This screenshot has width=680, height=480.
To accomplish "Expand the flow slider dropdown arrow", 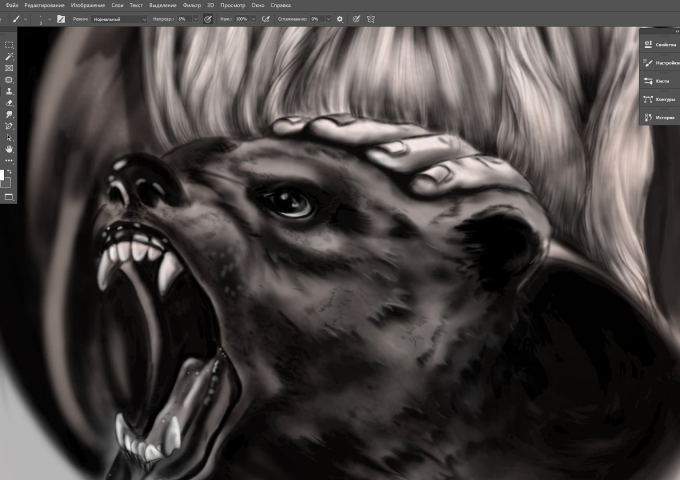I will [x=254, y=19].
